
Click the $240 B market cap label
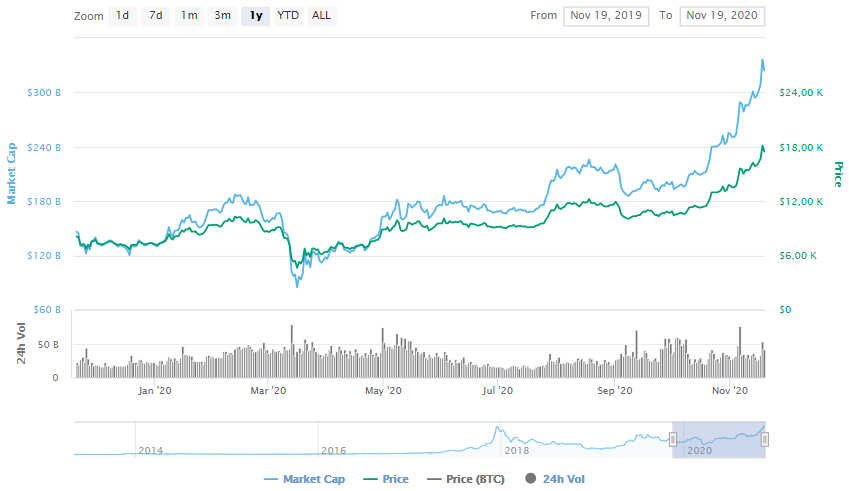click(44, 147)
